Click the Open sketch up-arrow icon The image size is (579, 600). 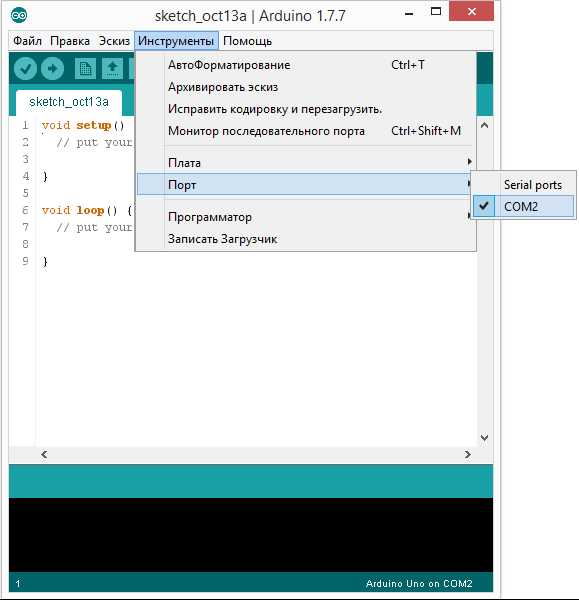112,69
